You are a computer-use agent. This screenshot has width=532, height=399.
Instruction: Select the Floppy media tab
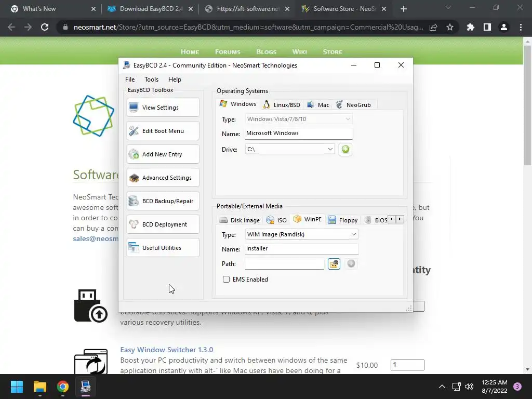(x=343, y=220)
